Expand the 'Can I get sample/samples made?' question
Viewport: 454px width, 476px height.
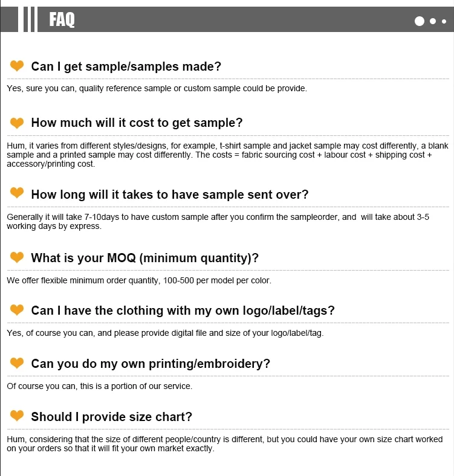tap(126, 66)
